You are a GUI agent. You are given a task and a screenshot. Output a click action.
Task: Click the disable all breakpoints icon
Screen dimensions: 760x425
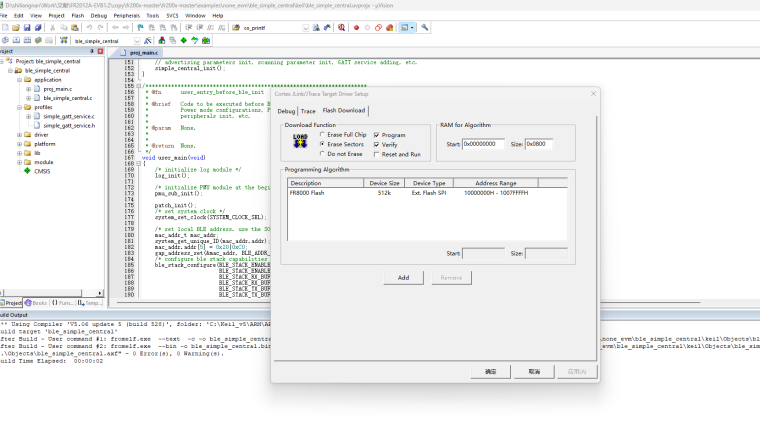(x=379, y=28)
